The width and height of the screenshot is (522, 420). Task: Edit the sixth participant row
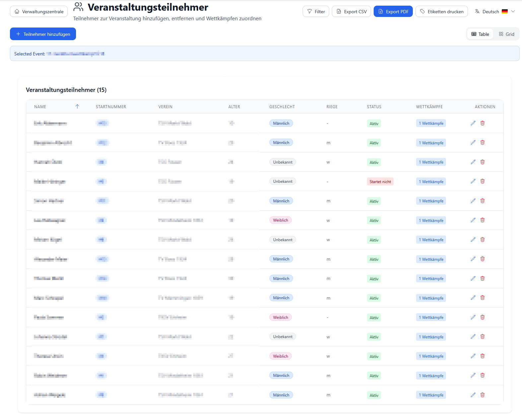tap(473, 220)
